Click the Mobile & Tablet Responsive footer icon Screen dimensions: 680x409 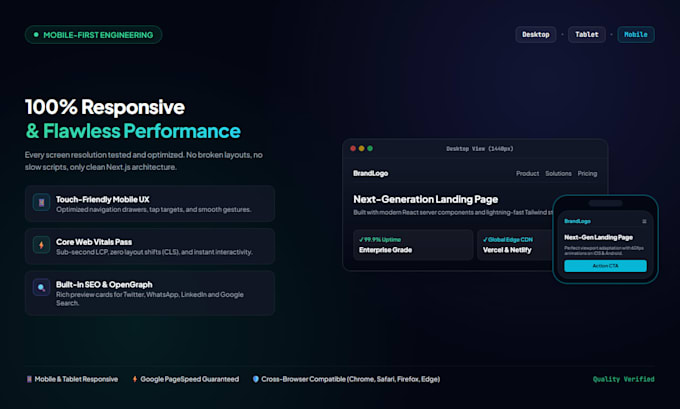click(29, 379)
